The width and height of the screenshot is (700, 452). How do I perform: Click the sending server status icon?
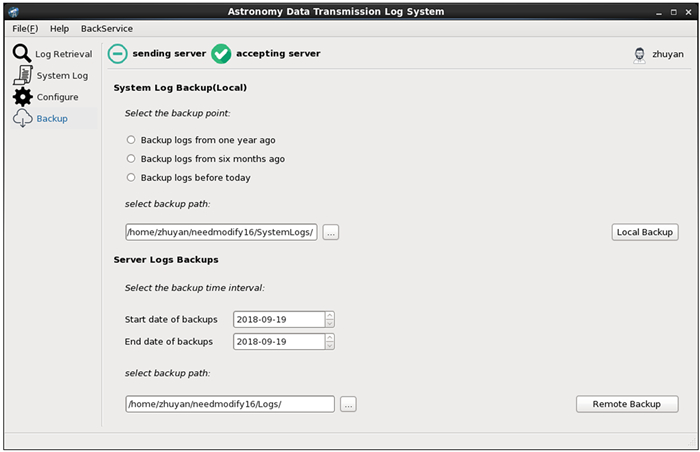[x=118, y=53]
